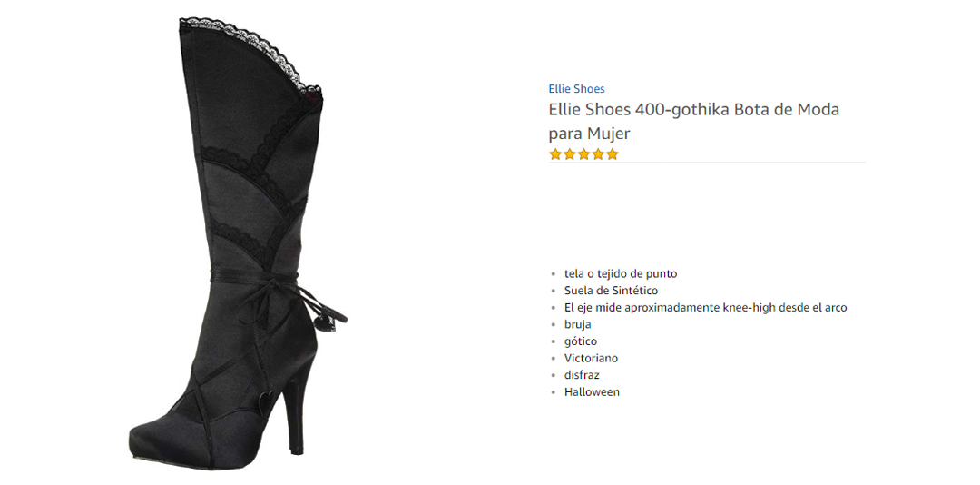This screenshot has height=485, width=980.
Task: Click the 'Suela de Sintético' bullet text
Action: coord(612,291)
